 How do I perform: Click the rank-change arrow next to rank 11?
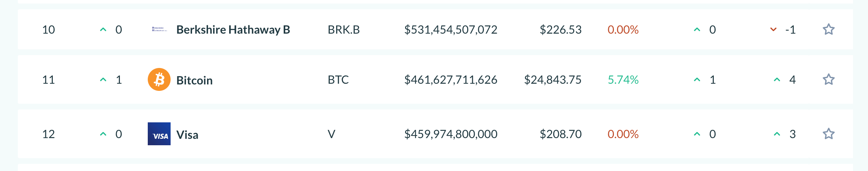click(x=103, y=79)
